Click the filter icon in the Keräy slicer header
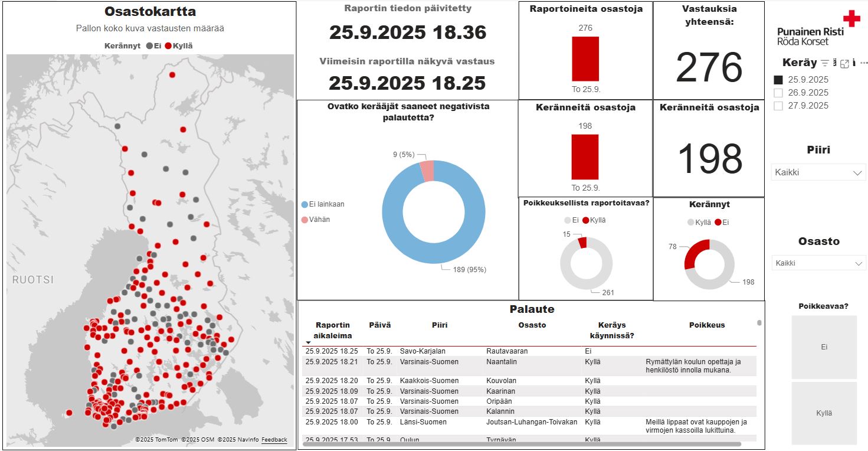868x451 pixels. tap(825, 63)
